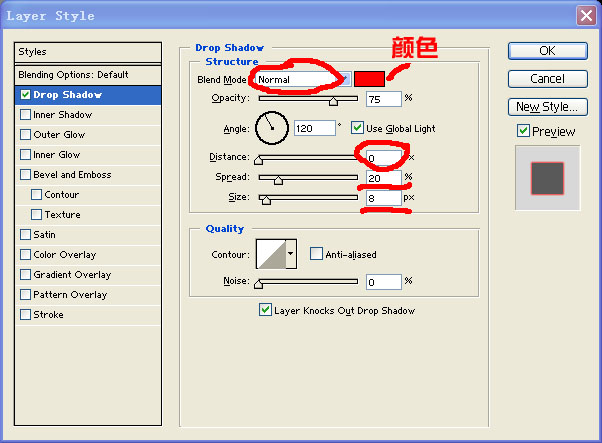Click the Cancel button
The width and height of the screenshot is (602, 443).
point(547,79)
